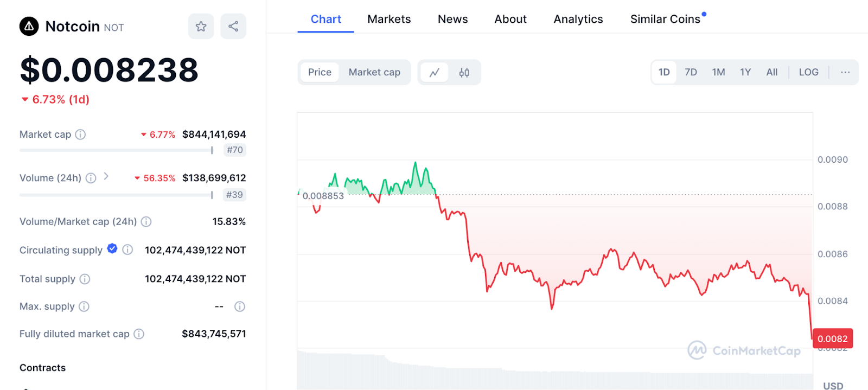This screenshot has width=868, height=390.
Task: Open the About tab
Action: click(x=510, y=19)
